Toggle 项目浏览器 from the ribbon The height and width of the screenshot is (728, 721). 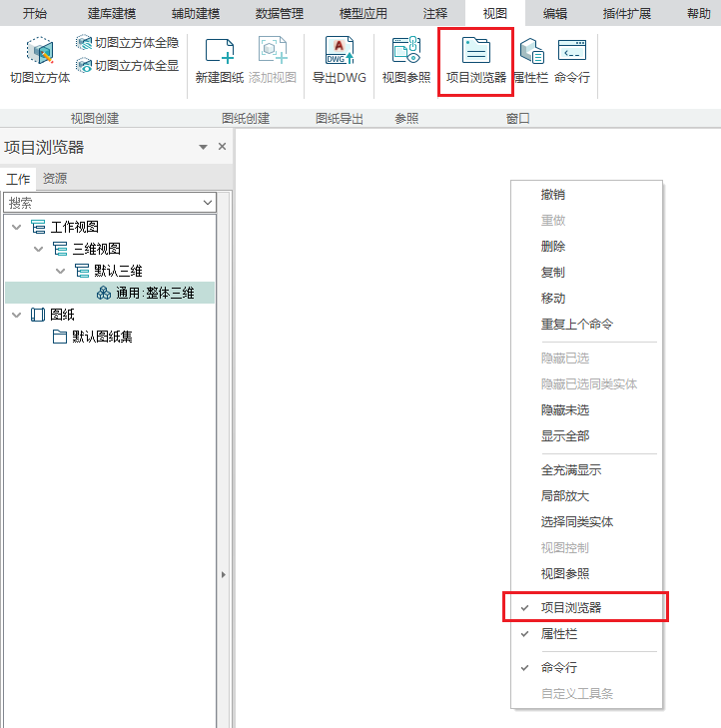[476, 60]
